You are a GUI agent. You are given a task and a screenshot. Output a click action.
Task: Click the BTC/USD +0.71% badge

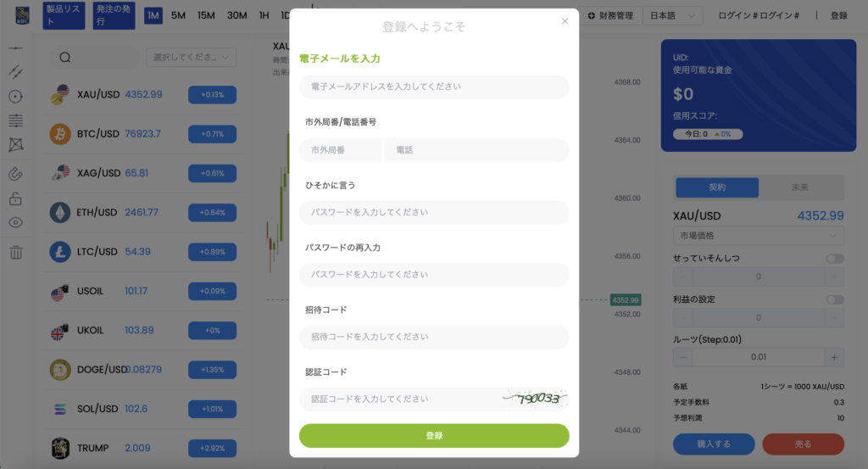pyautogui.click(x=213, y=134)
